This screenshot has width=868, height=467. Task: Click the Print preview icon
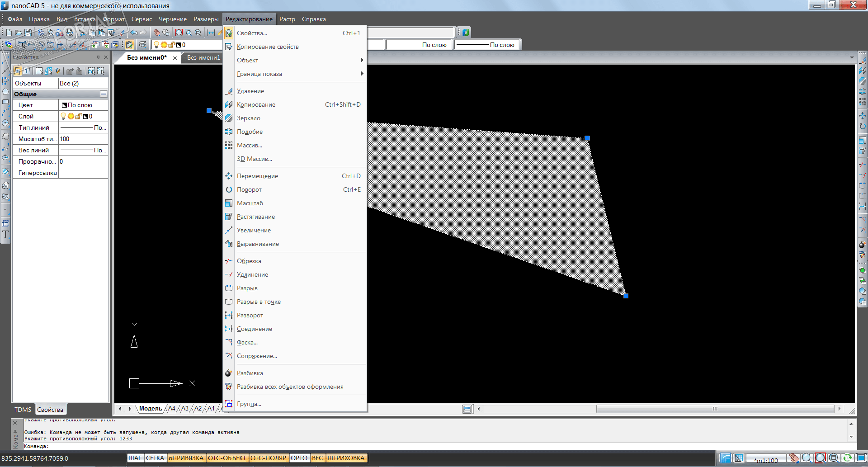[x=50, y=33]
